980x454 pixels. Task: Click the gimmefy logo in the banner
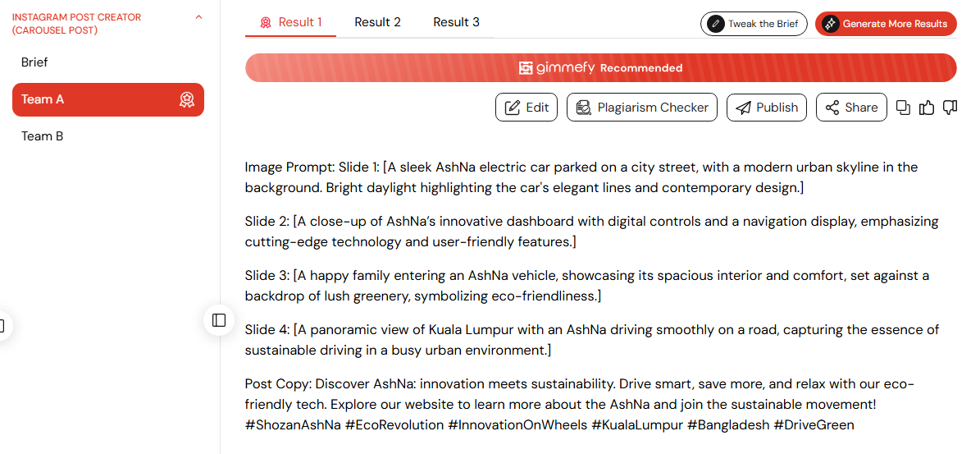[x=556, y=67]
